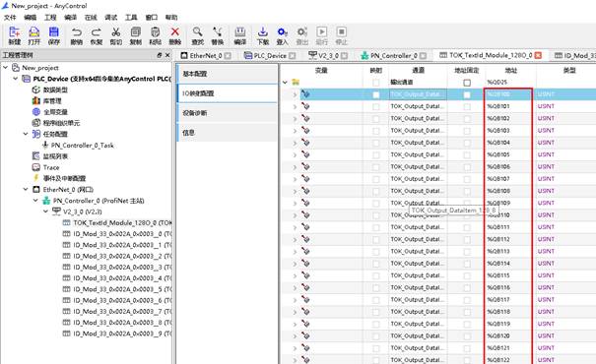596x364 pixels.
Task: Switch to the PN_Controller_0 tab
Action: tap(393, 55)
